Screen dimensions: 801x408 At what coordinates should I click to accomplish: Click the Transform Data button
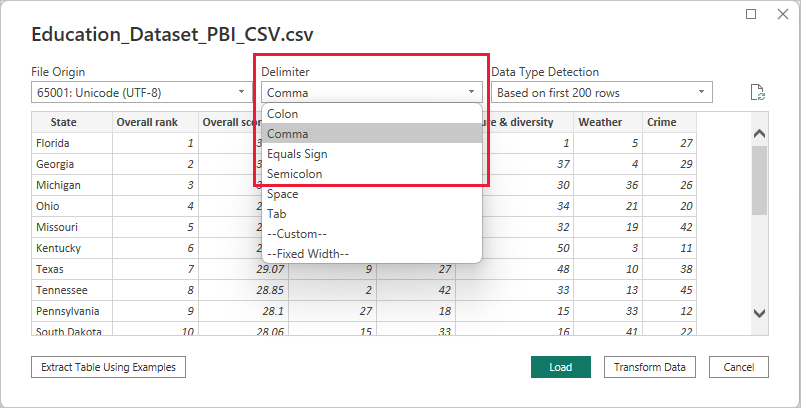pyautogui.click(x=649, y=367)
